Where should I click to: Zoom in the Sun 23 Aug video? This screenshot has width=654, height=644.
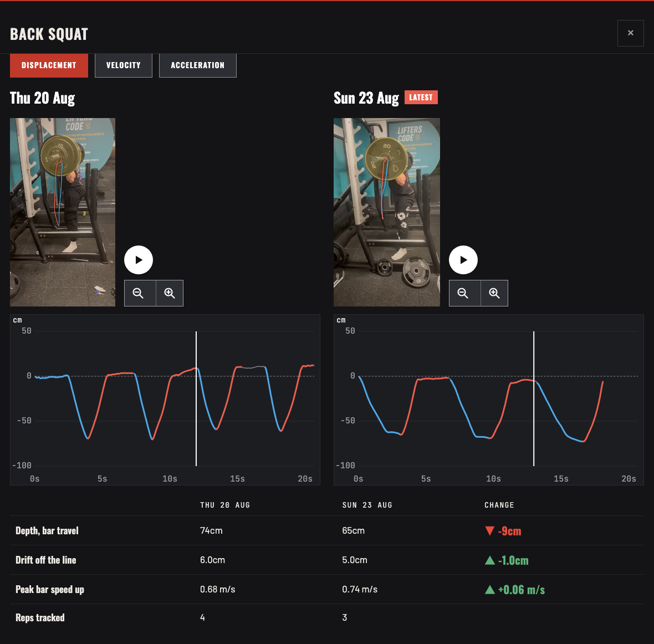pyautogui.click(x=494, y=293)
